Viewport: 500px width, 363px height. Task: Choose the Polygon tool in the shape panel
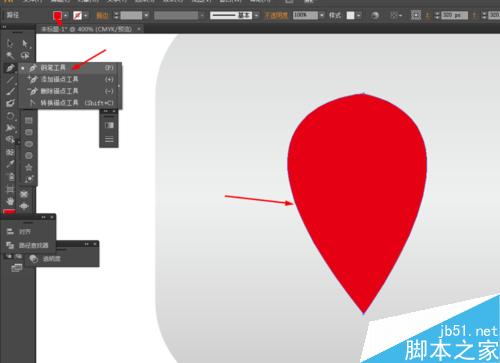point(29,155)
